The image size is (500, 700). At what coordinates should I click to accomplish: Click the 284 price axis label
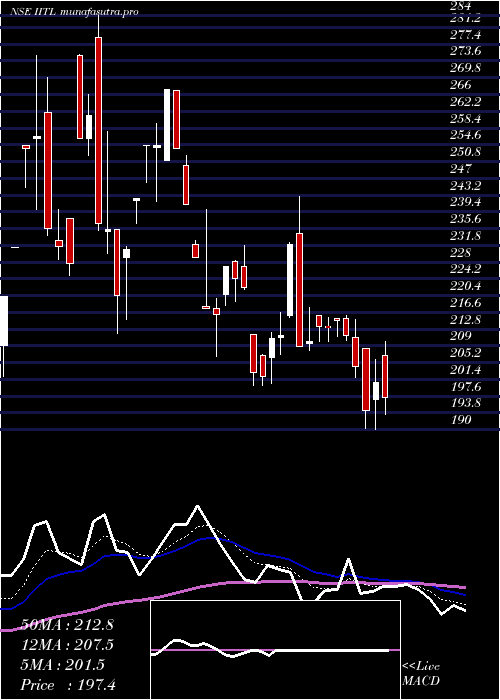coord(460,6)
